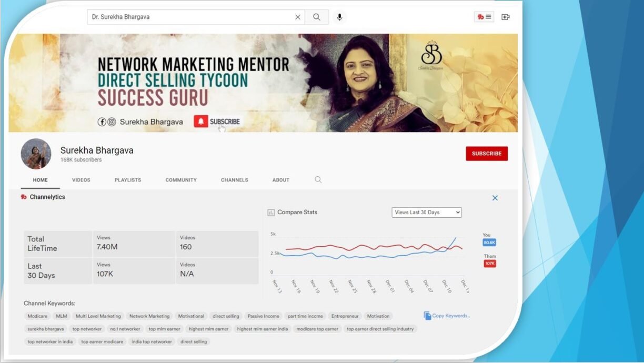Click the Copy Keywords link
The image size is (644, 363).
click(451, 316)
